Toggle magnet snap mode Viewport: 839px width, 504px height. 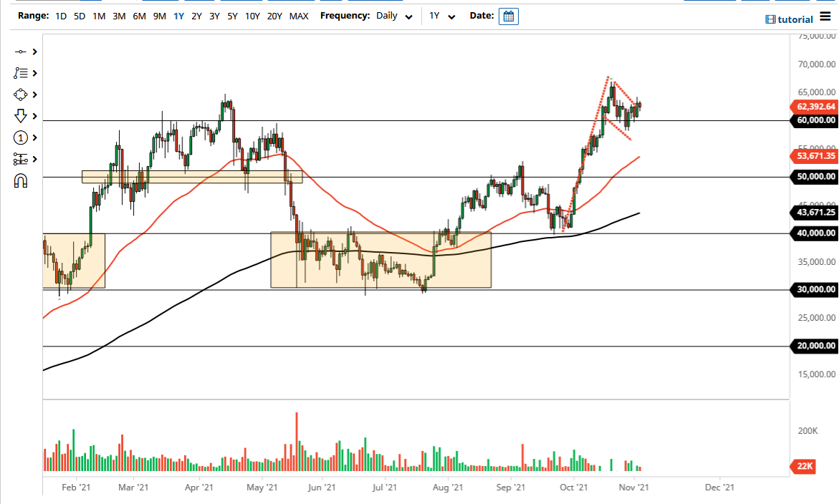[x=19, y=180]
